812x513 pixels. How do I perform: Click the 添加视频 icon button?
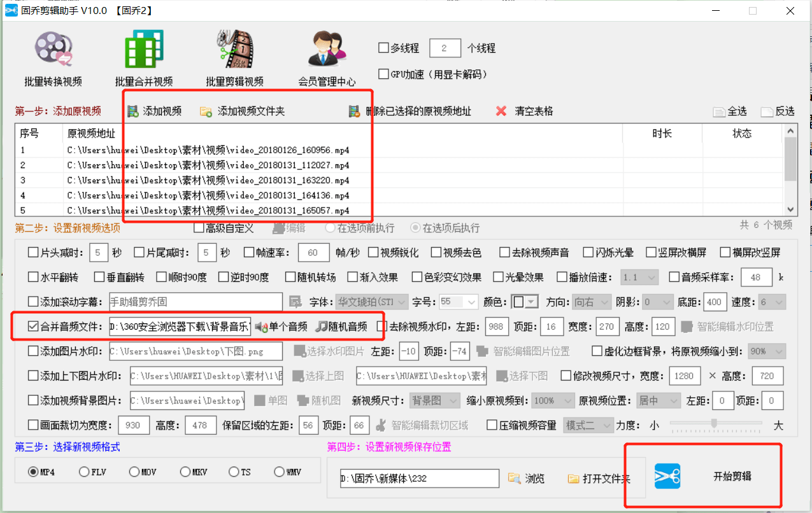[x=133, y=111]
